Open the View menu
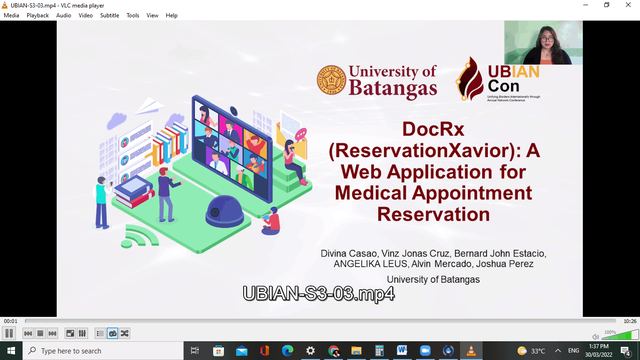 (x=152, y=16)
